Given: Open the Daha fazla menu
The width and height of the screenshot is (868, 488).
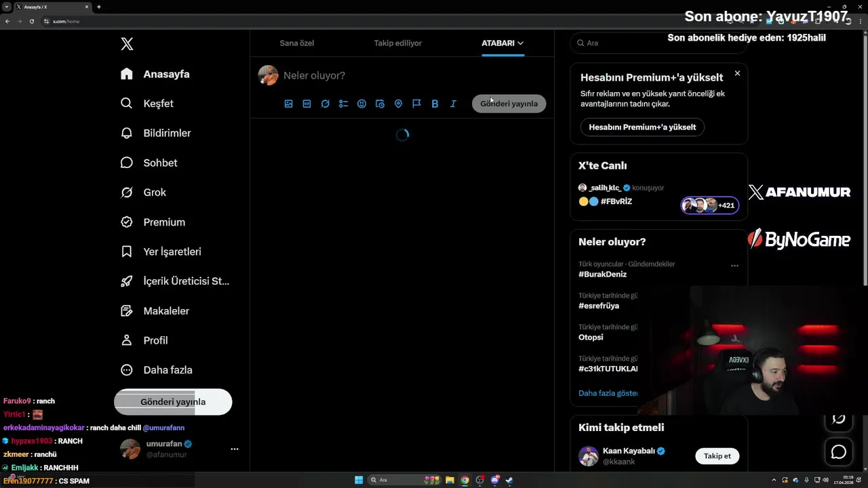Looking at the screenshot, I should (x=157, y=370).
